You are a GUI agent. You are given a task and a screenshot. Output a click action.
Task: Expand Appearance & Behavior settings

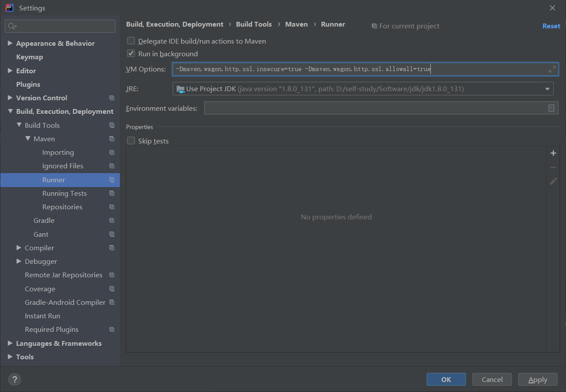(x=10, y=43)
